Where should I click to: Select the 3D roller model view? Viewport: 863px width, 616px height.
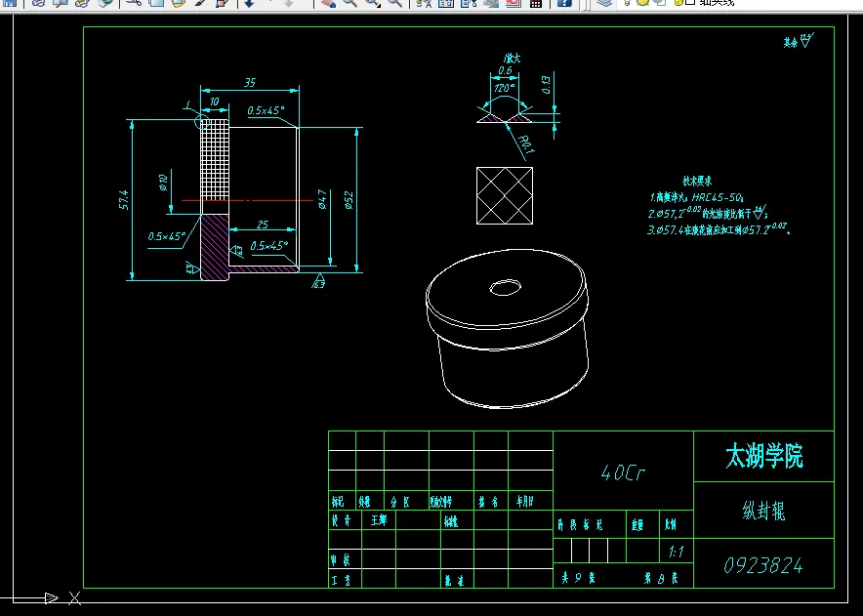point(508,329)
